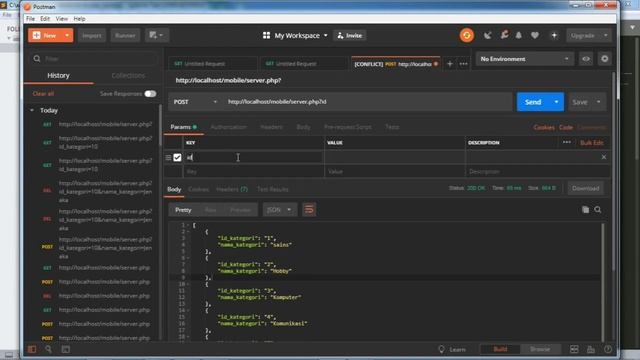This screenshot has height=360, width=640.
Task: Uncheck the id parameter checkbox
Action: [x=177, y=158]
